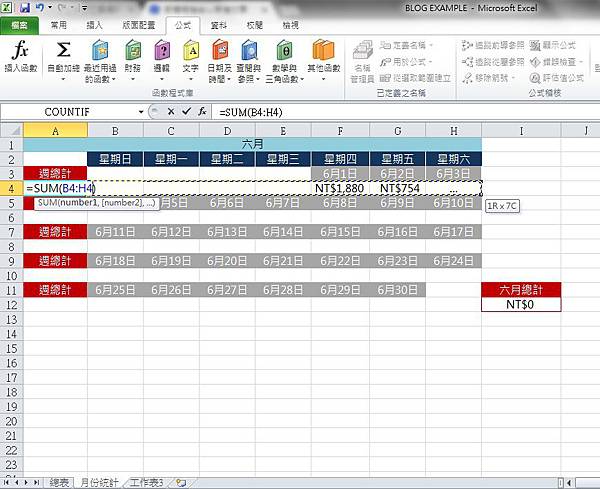Switch to the Insert (插入) tab
Image resolution: width=600 pixels, height=489 pixels.
pos(95,25)
